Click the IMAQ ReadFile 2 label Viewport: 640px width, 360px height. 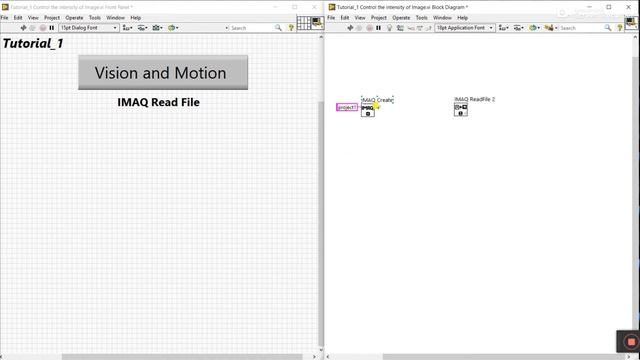pos(475,99)
